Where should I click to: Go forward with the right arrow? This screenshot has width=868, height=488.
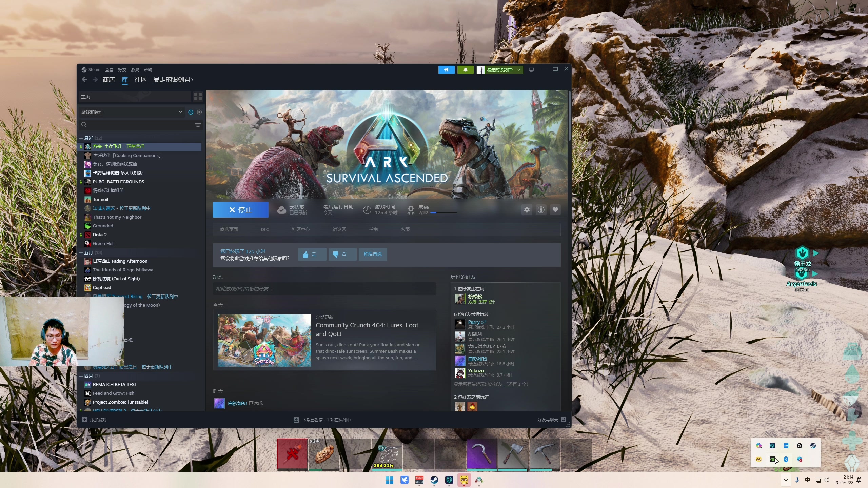click(95, 79)
